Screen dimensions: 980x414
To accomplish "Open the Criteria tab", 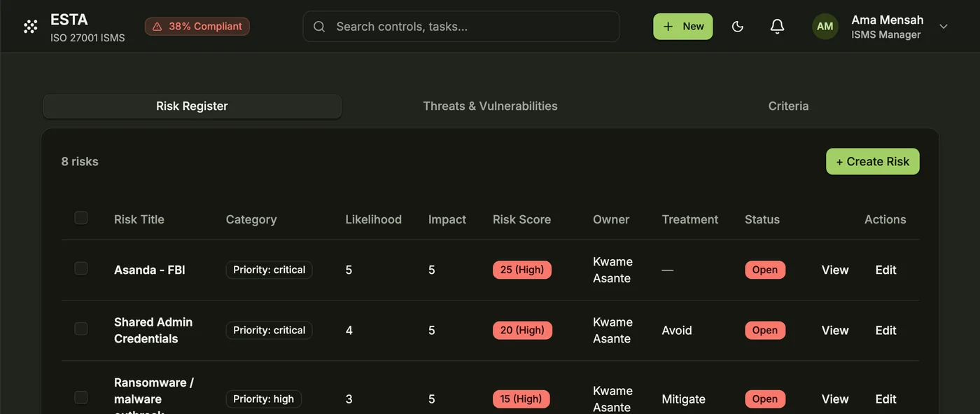I will point(788,106).
